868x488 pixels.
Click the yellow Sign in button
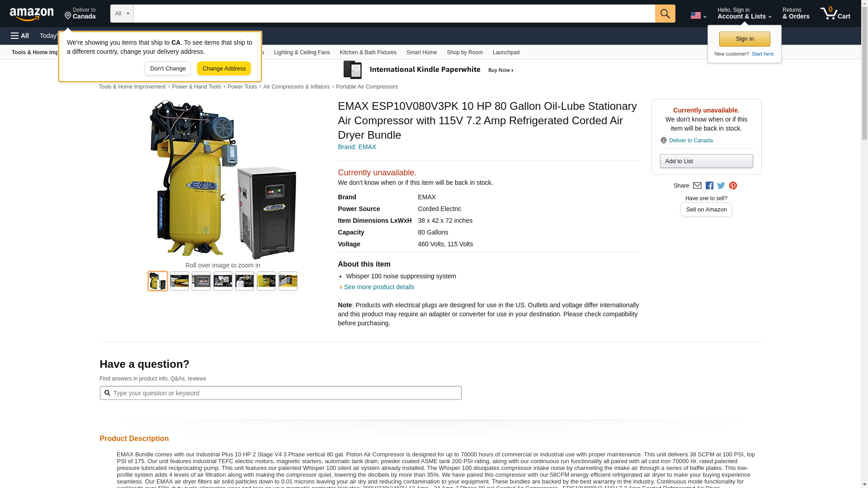[x=745, y=39]
